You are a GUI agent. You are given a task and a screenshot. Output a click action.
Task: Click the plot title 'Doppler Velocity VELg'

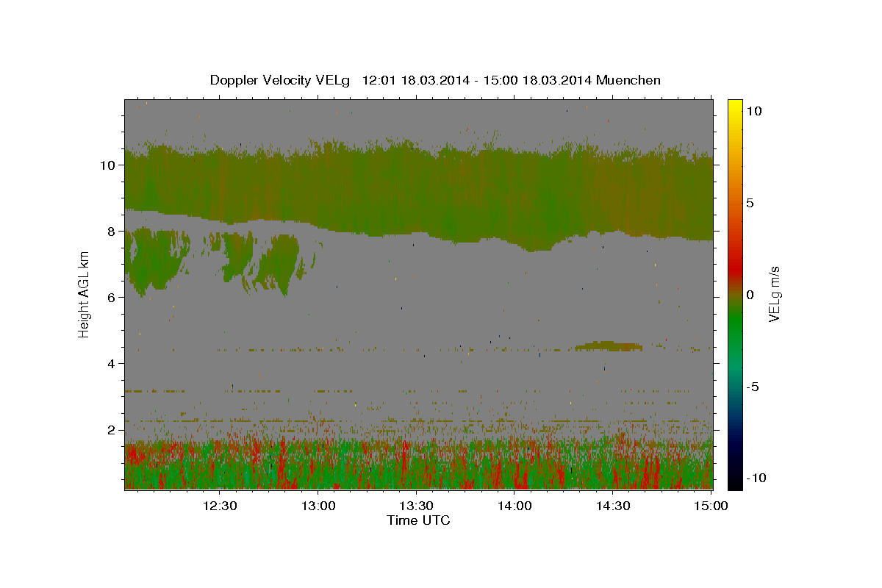pos(280,80)
